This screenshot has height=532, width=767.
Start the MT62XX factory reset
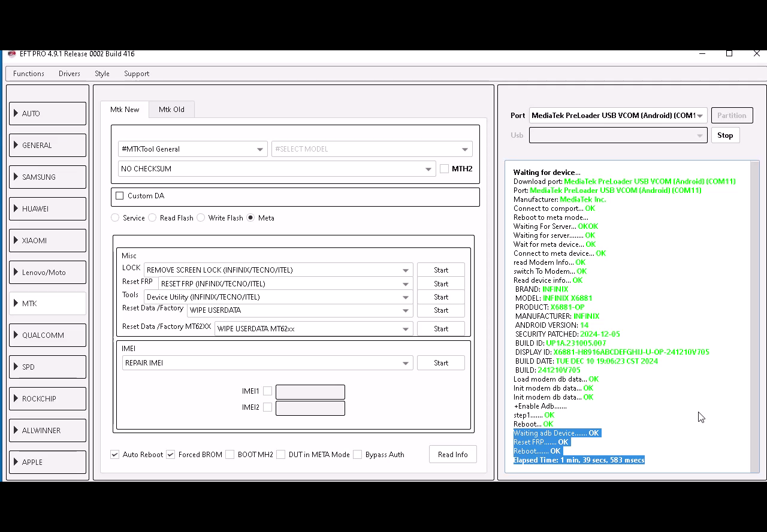[441, 329]
